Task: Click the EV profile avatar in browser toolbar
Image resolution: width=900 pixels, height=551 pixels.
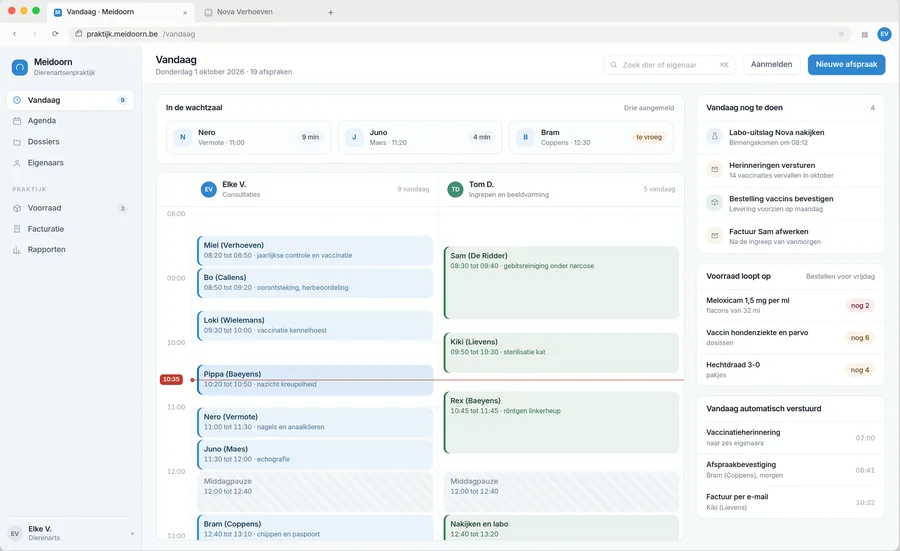Action: pyautogui.click(x=884, y=34)
